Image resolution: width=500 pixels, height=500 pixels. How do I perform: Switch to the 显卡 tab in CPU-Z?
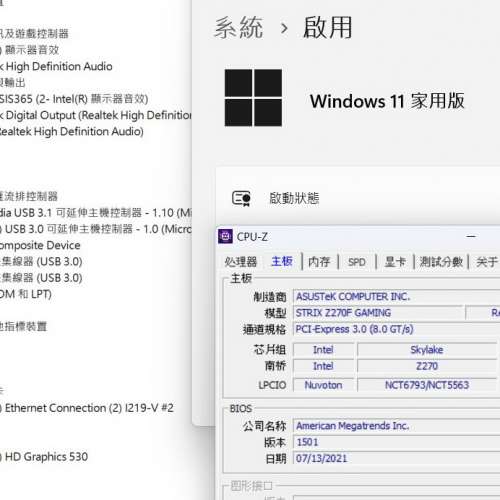[395, 262]
